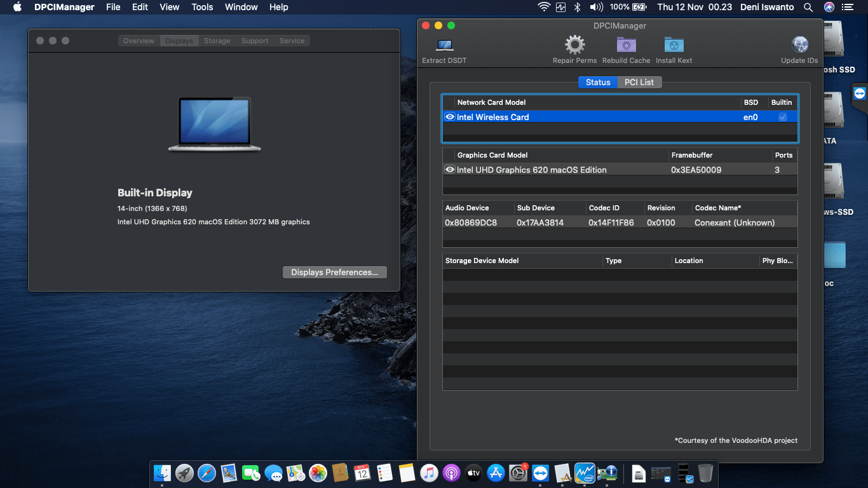Viewport: 868px width, 488px height.
Task: Click framebuffer value 0x3EA50009
Action: pos(696,170)
